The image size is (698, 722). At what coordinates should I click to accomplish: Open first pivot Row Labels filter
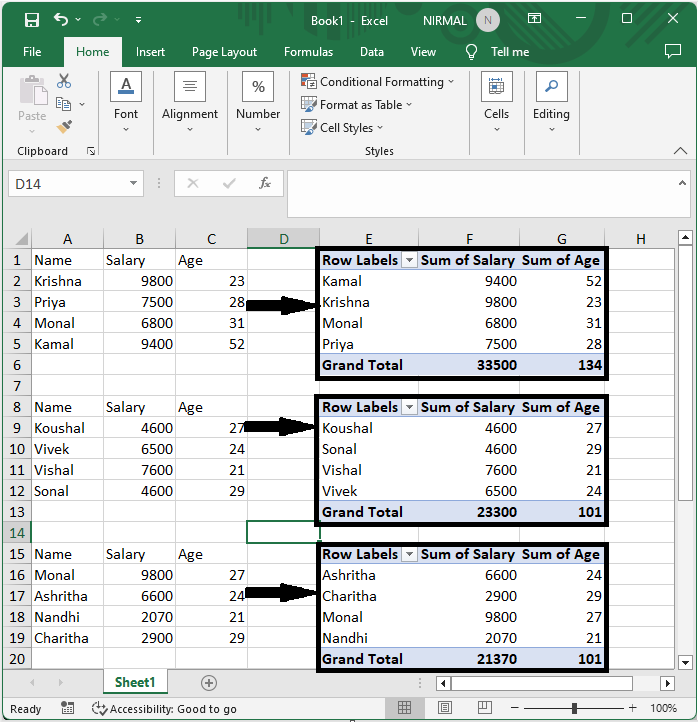tap(409, 260)
